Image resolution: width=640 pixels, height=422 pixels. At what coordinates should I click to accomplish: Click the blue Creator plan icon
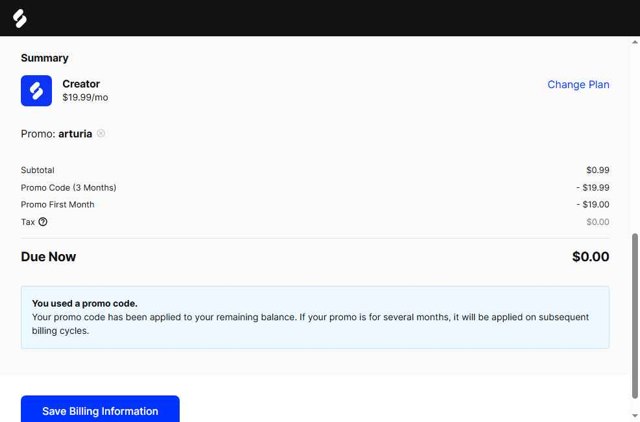[x=36, y=91]
